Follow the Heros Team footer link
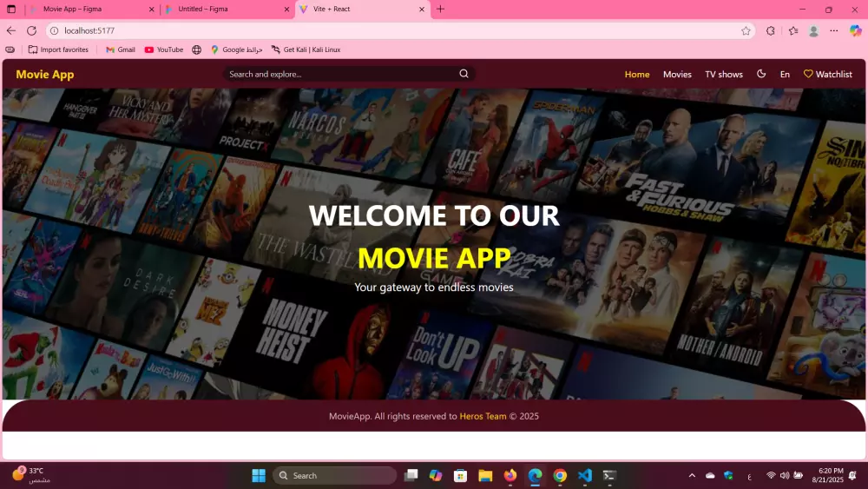Image resolution: width=868 pixels, height=489 pixels. coord(483,416)
